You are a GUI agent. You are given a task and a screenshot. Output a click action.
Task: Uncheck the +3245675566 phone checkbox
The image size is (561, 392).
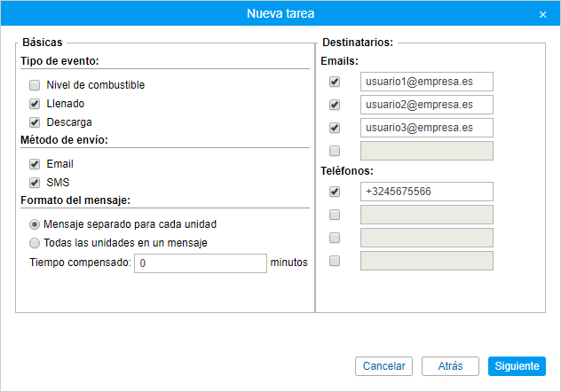tap(335, 192)
